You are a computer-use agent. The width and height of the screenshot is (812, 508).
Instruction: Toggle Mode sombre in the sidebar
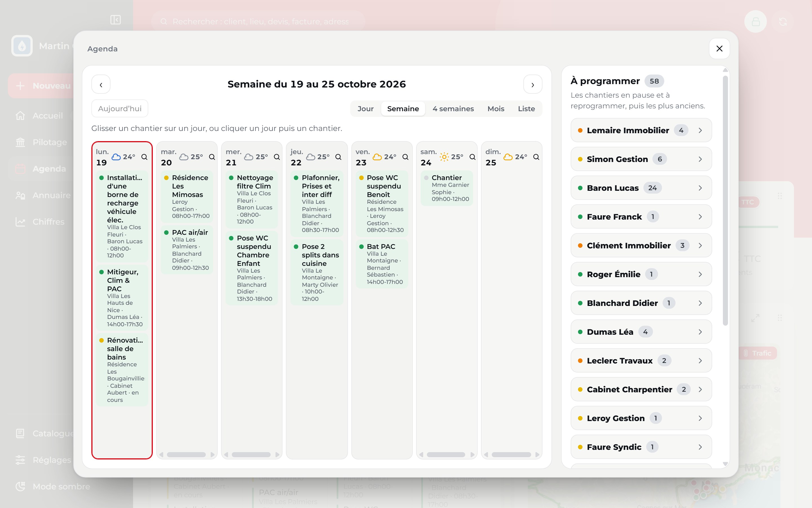(x=53, y=487)
